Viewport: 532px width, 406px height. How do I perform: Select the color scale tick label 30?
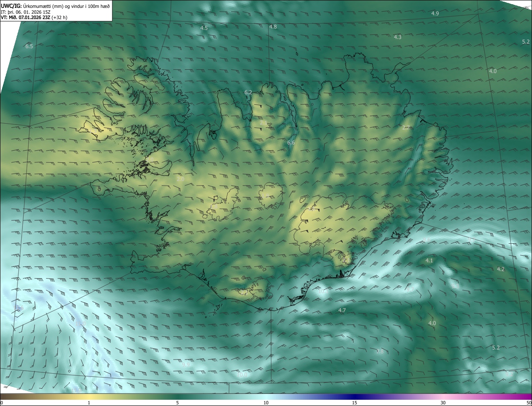tap(443, 403)
